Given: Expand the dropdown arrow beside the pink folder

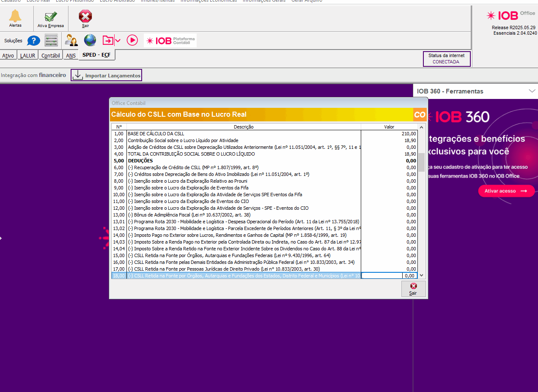Looking at the screenshot, I should [118, 41].
